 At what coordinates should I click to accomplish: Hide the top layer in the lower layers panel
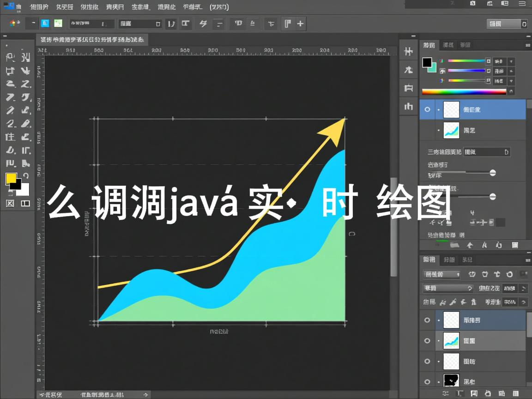pyautogui.click(x=427, y=320)
